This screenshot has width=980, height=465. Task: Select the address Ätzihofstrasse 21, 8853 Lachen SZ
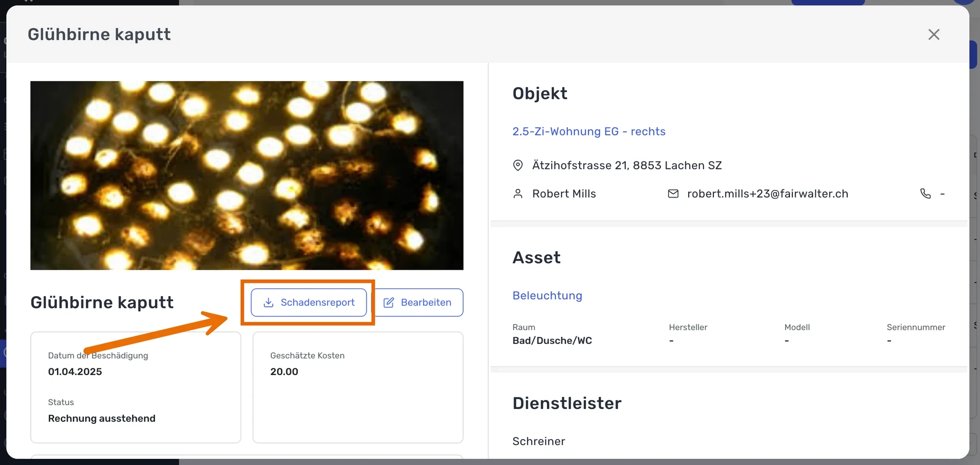click(x=627, y=166)
